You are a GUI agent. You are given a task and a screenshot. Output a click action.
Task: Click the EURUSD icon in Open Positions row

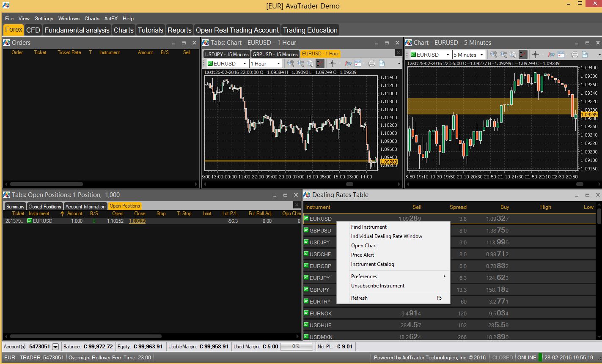coord(30,221)
